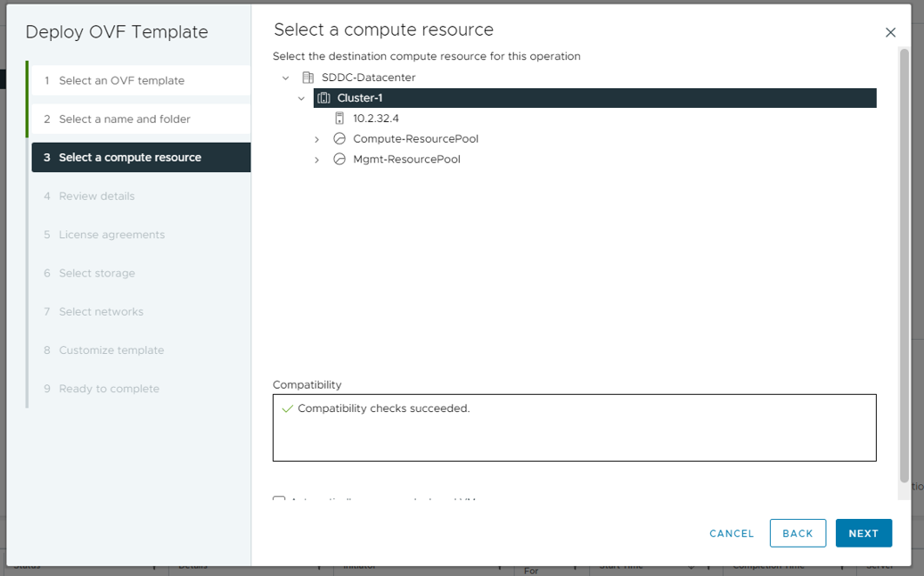Click the host icon beside 10.2.32.4
The image size is (924, 576).
pyautogui.click(x=339, y=118)
